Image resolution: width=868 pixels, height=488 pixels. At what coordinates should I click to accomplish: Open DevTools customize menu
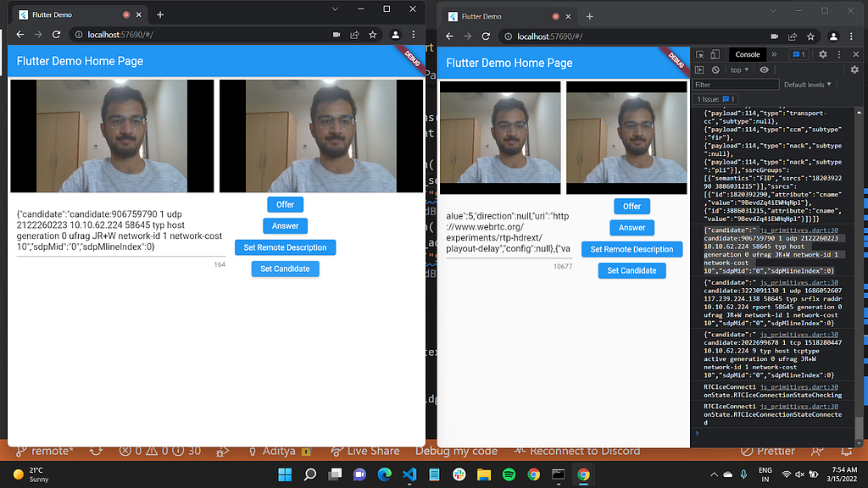839,54
